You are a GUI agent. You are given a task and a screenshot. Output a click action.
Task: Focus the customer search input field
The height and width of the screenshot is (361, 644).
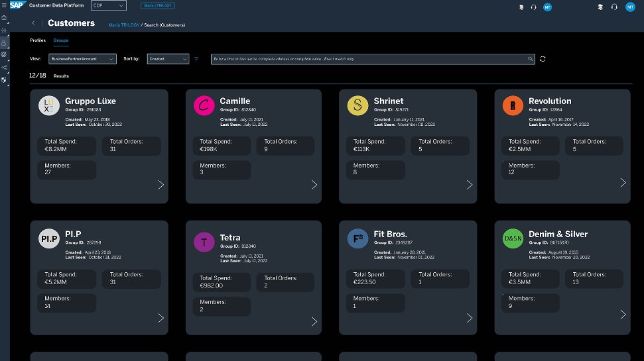click(368, 59)
